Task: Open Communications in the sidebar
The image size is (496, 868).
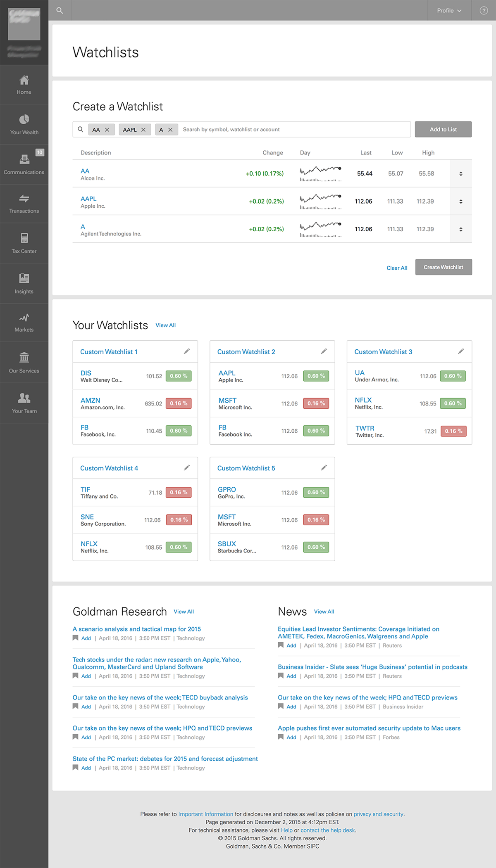Action: 24,165
